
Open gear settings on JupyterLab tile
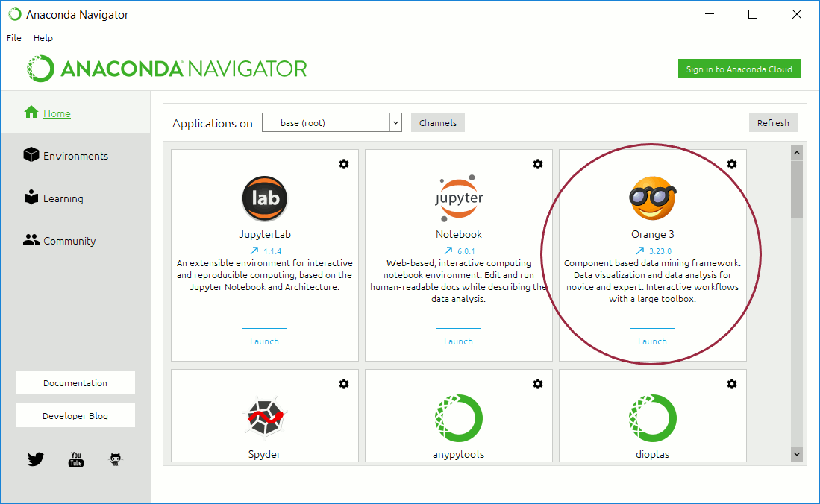pos(344,164)
